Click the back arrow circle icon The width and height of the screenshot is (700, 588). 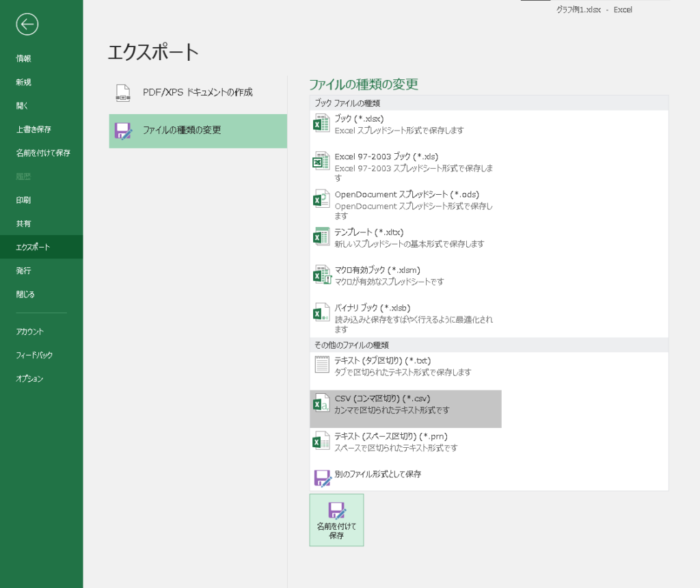pyautogui.click(x=27, y=24)
